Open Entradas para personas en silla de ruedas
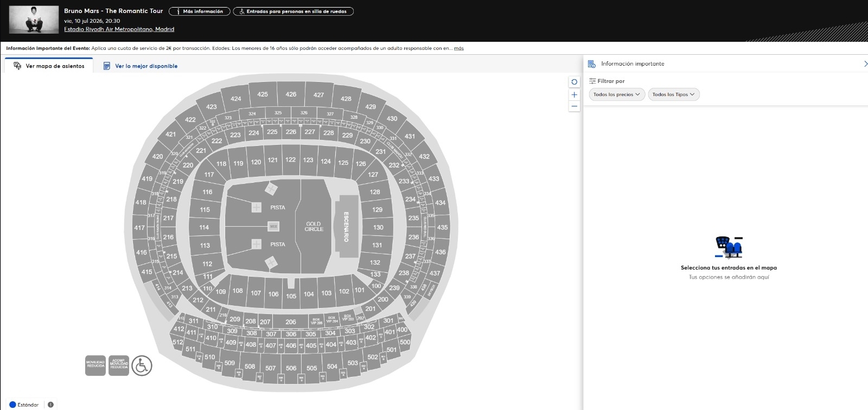Viewport: 868px width, 410px height. 293,11
